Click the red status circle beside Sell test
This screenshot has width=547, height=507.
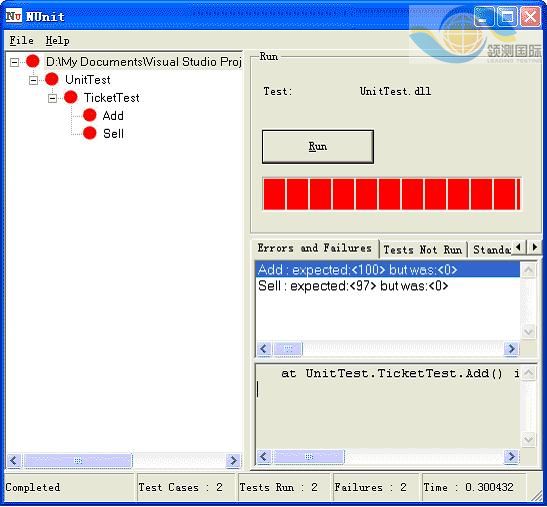tap(90, 133)
